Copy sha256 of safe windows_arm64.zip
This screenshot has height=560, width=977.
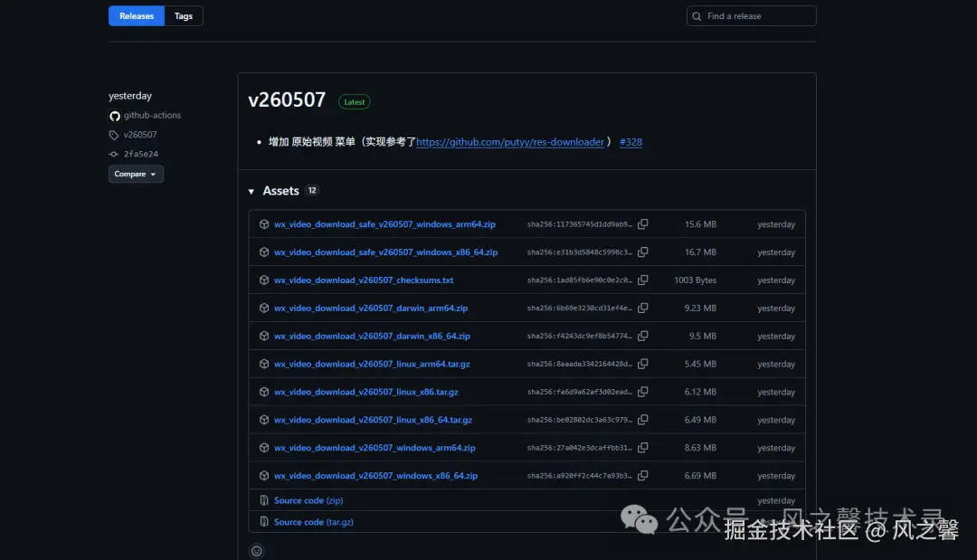coord(642,223)
